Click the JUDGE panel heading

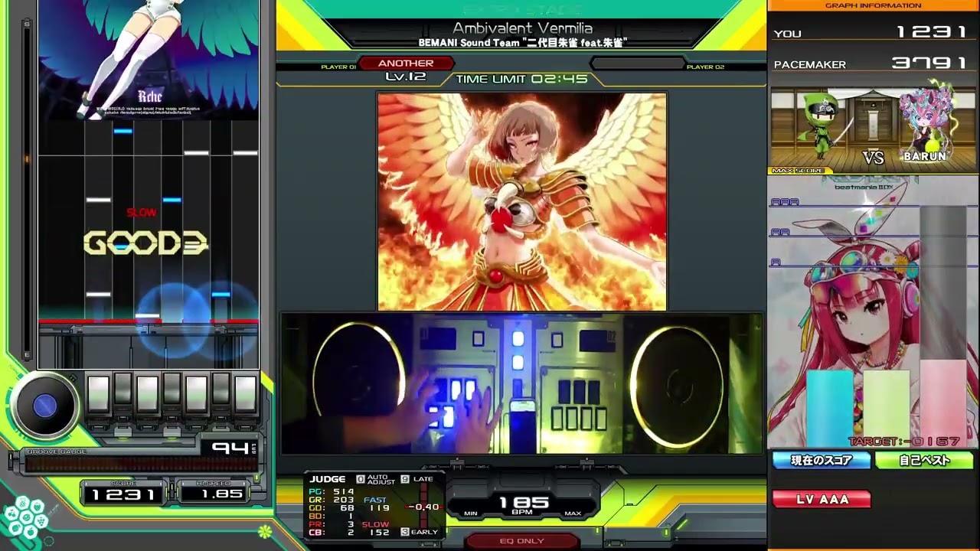328,479
